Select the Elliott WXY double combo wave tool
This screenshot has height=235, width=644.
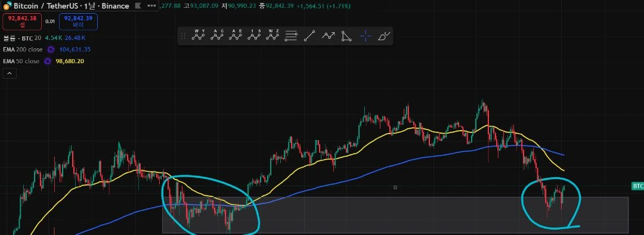click(x=199, y=36)
